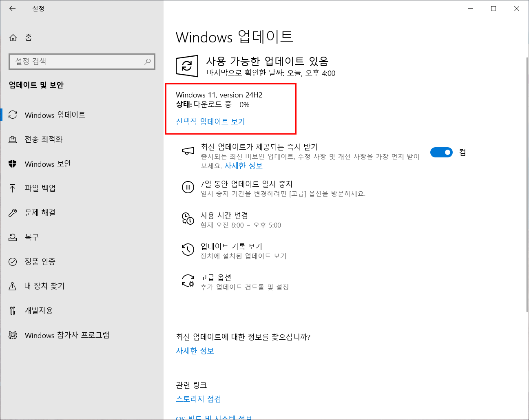The width and height of the screenshot is (529, 420).
Task: Minimize the 설정 window
Action: (470, 8)
